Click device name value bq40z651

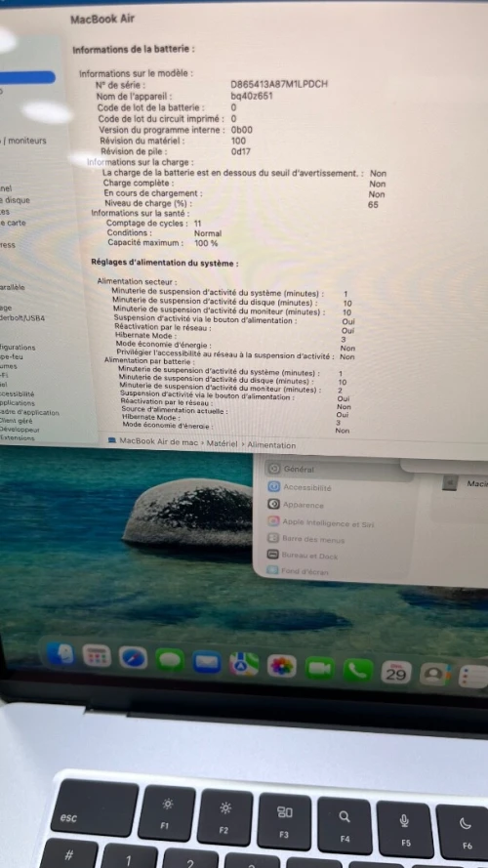click(252, 96)
